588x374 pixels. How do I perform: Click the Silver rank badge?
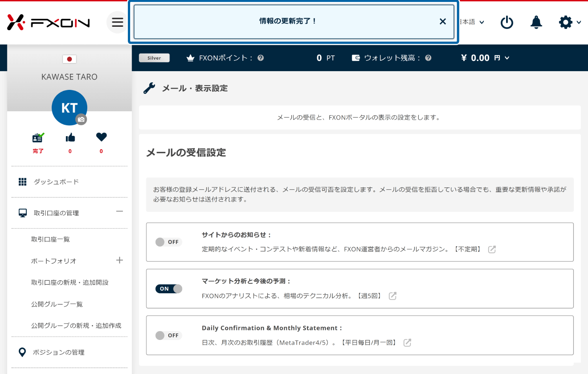[154, 58]
